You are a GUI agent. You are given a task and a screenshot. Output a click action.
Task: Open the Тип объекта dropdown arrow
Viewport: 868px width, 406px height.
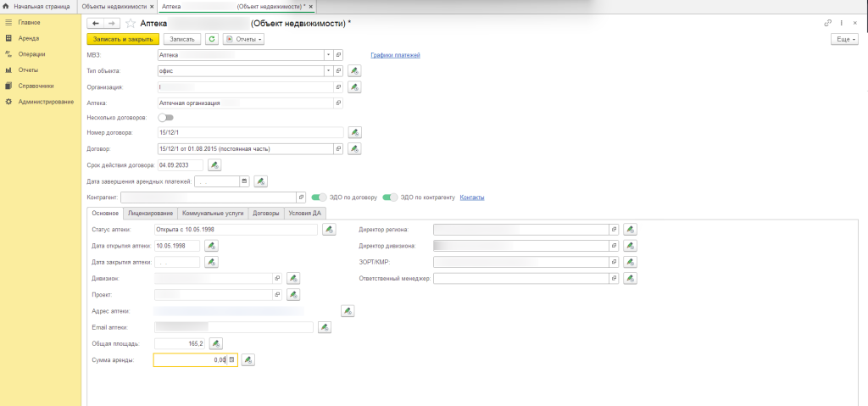(328, 71)
